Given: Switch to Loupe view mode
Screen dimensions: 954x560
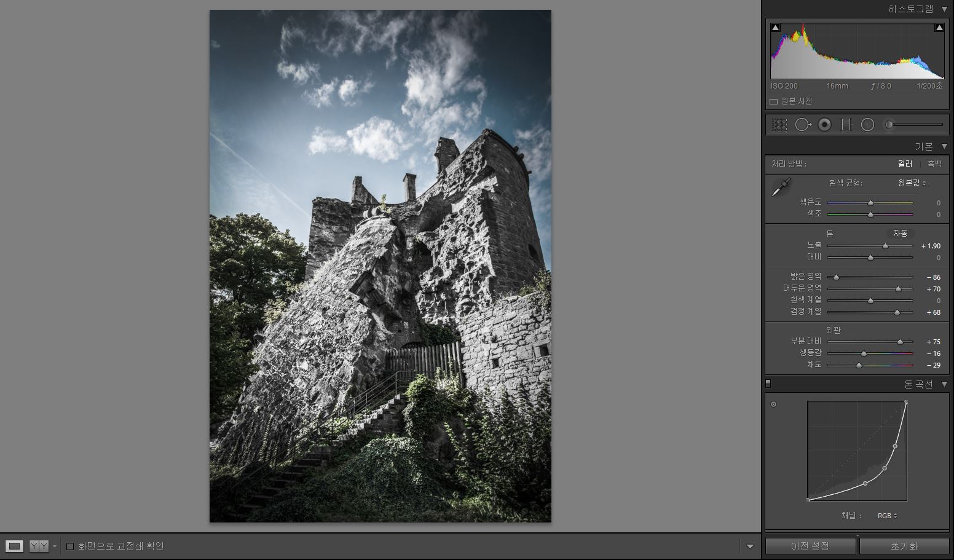Looking at the screenshot, I should (x=14, y=546).
